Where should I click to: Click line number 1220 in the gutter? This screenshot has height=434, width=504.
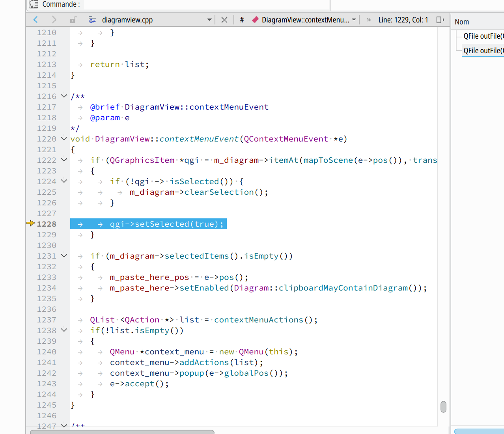[47, 139]
